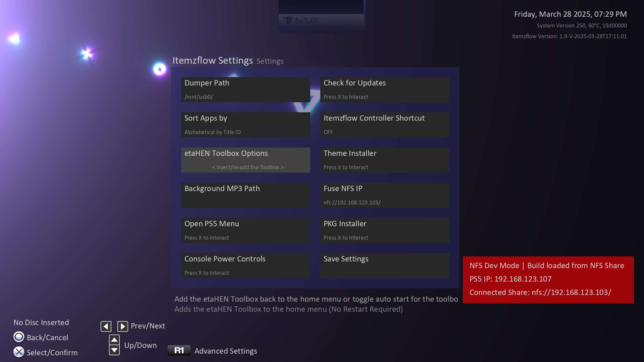Click Alphabetical by Title ID value

[212, 132]
